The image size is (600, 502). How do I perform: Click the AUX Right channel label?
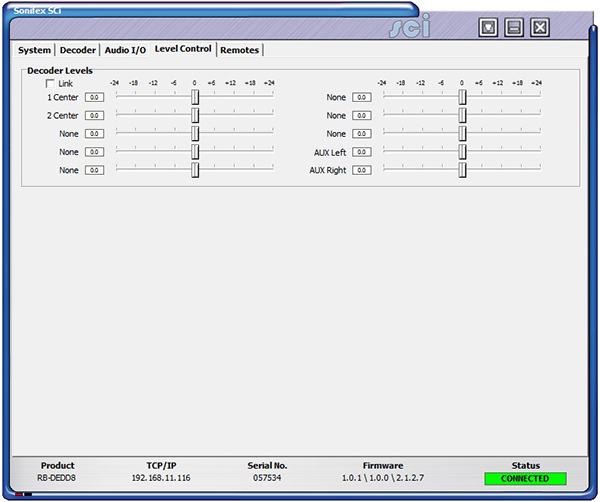click(328, 170)
